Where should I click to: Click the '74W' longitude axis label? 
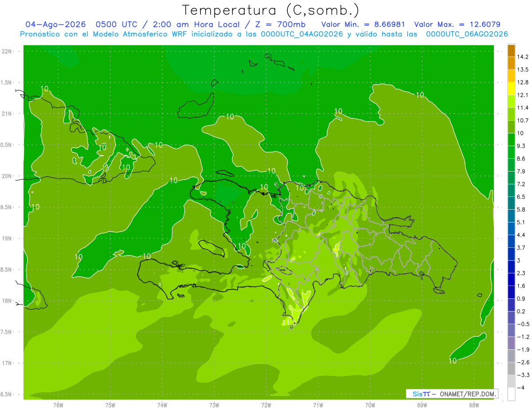[x=162, y=405]
